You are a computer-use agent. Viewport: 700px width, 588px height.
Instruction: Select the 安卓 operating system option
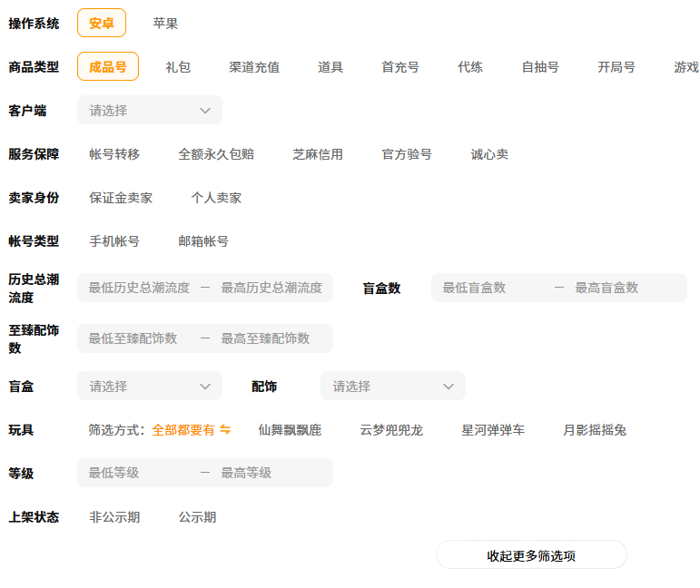102,24
